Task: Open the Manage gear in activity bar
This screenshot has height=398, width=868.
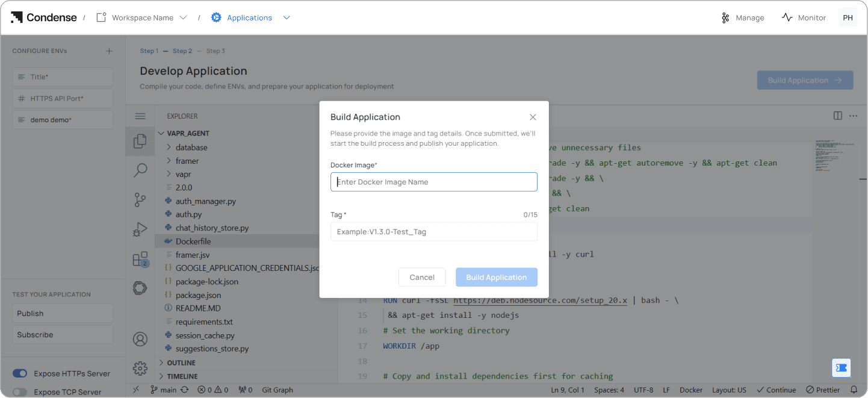Action: click(x=140, y=368)
